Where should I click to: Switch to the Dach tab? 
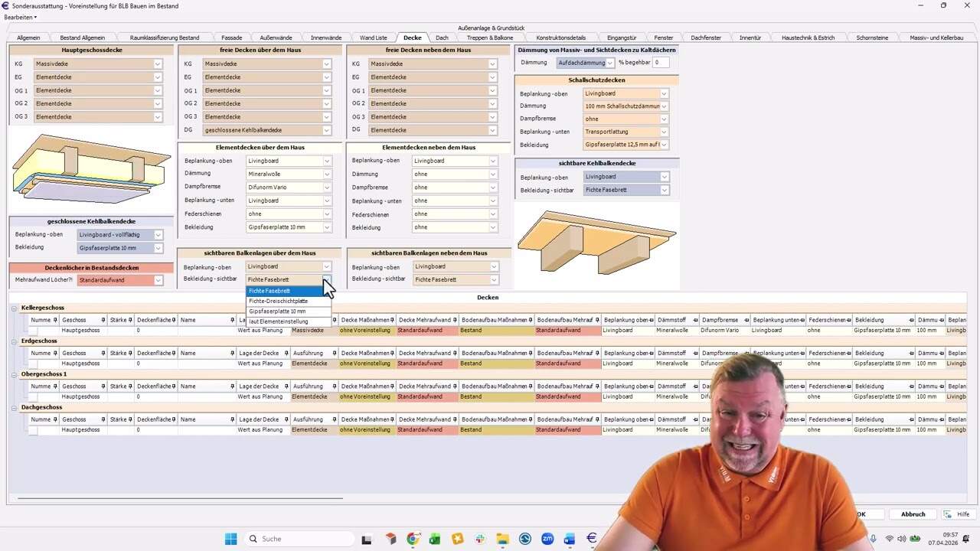point(443,36)
